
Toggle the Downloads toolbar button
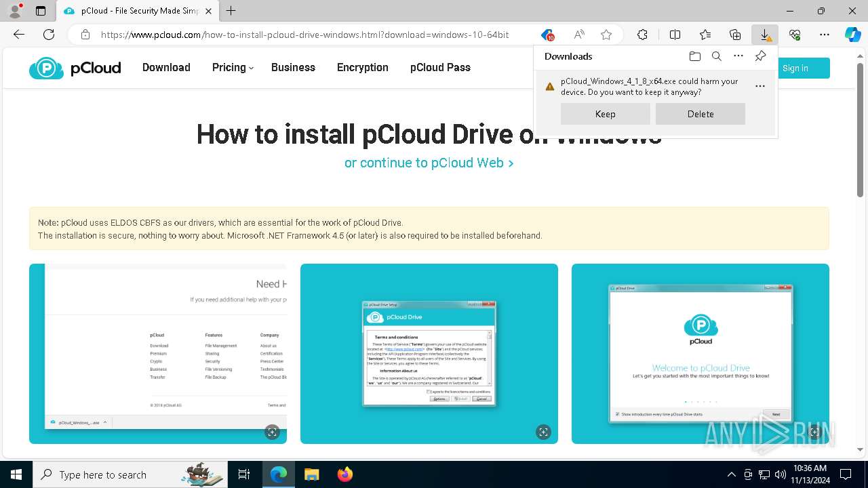(765, 35)
